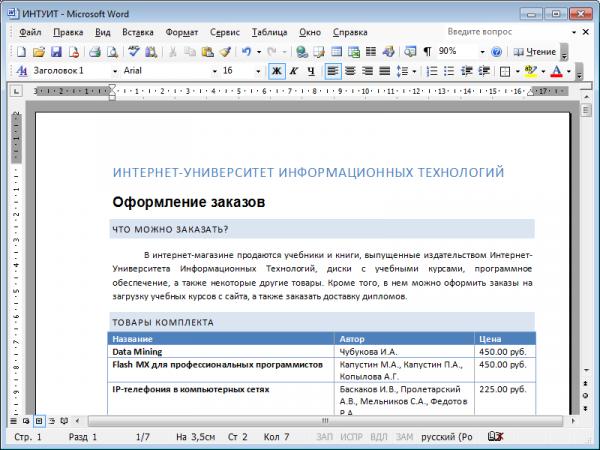Viewport: 600px width, 450px height.
Task: Apply red font color button
Action: pos(557,71)
